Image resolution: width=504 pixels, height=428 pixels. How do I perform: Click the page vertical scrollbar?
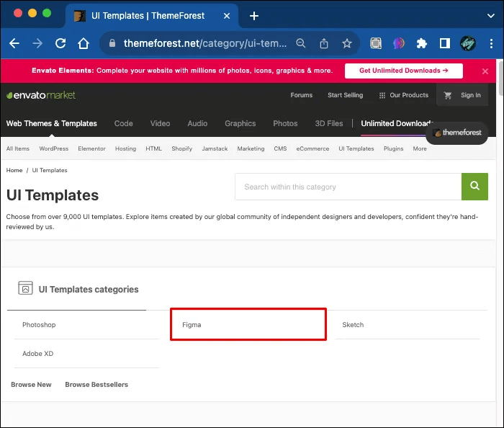click(501, 79)
